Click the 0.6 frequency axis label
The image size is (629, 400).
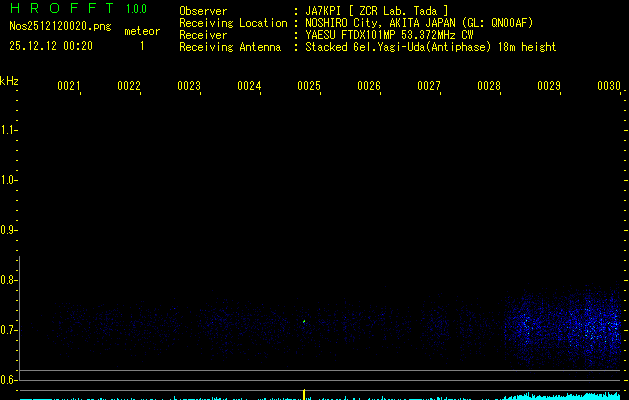[x=9, y=380]
